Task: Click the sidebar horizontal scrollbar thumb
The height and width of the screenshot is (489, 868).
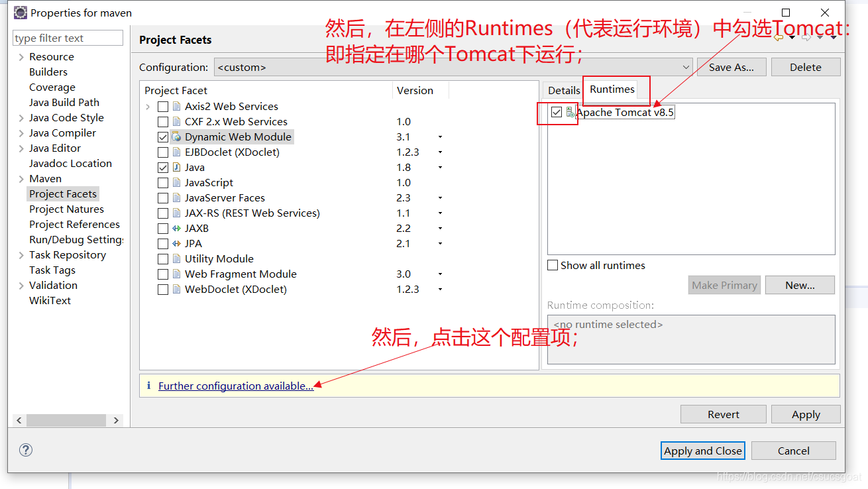Action: pyautogui.click(x=66, y=420)
